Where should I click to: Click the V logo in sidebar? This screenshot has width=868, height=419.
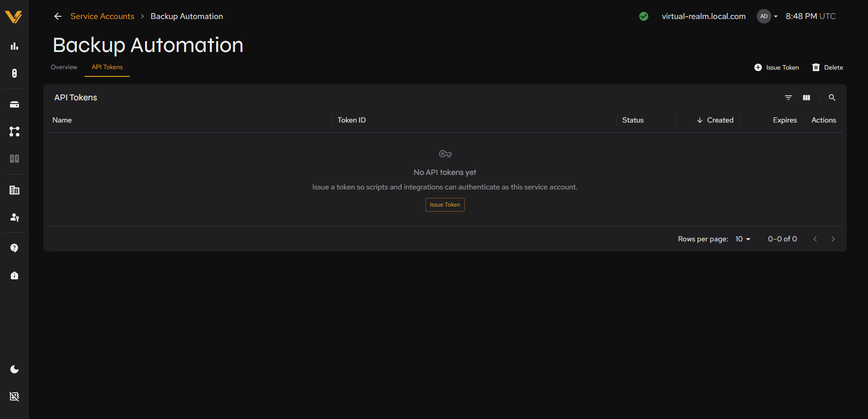coord(14,17)
